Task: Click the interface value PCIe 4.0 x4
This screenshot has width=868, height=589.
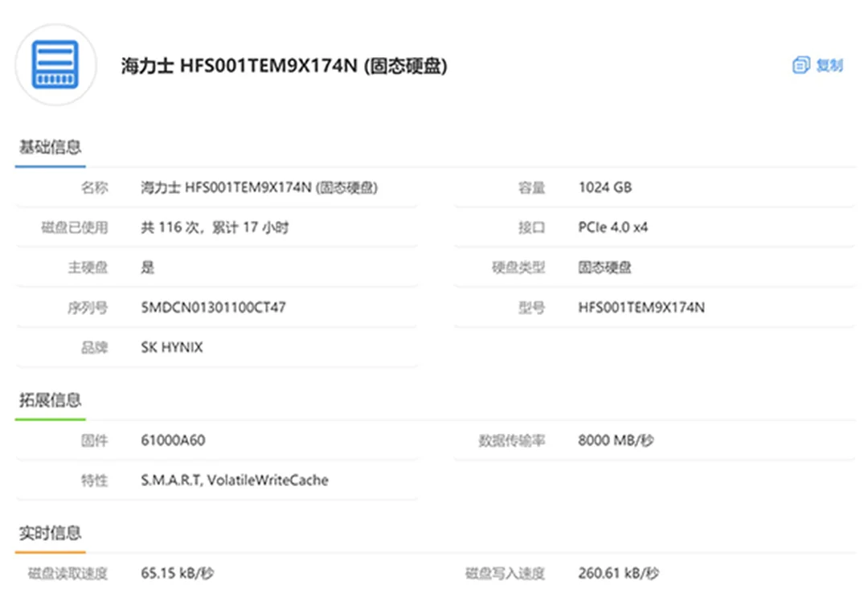Action: pos(612,227)
